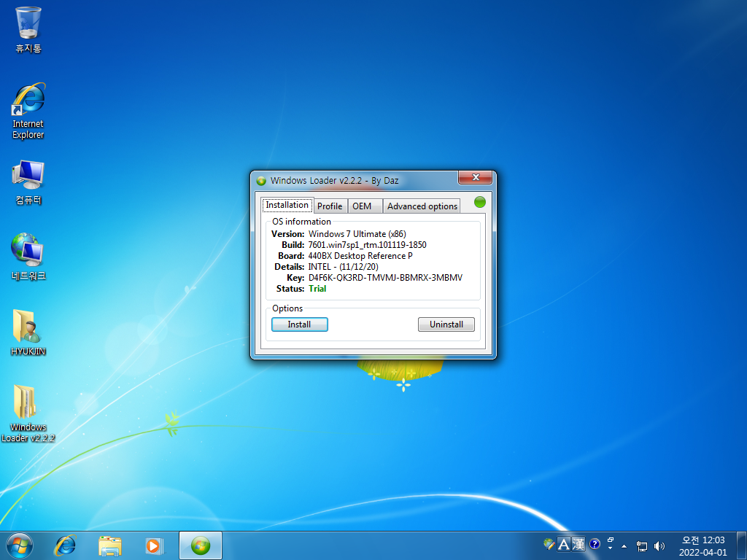Viewport: 747px width, 560px height.
Task: Click build text '7601.win7sp1_rtm.101119-1850'
Action: pyautogui.click(x=368, y=245)
